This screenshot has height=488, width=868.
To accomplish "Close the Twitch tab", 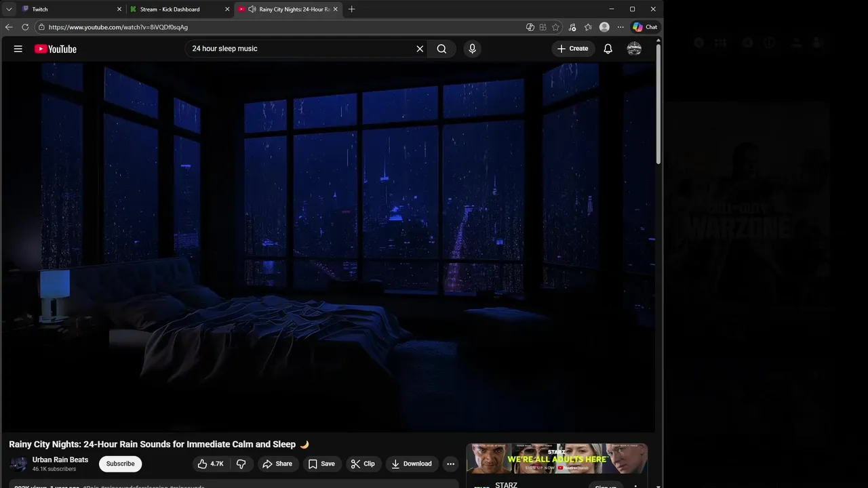I will tap(119, 9).
